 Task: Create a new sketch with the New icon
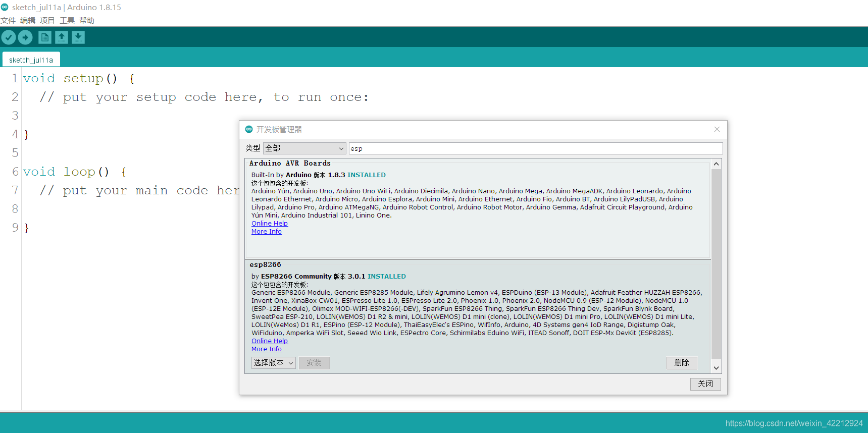click(x=45, y=37)
